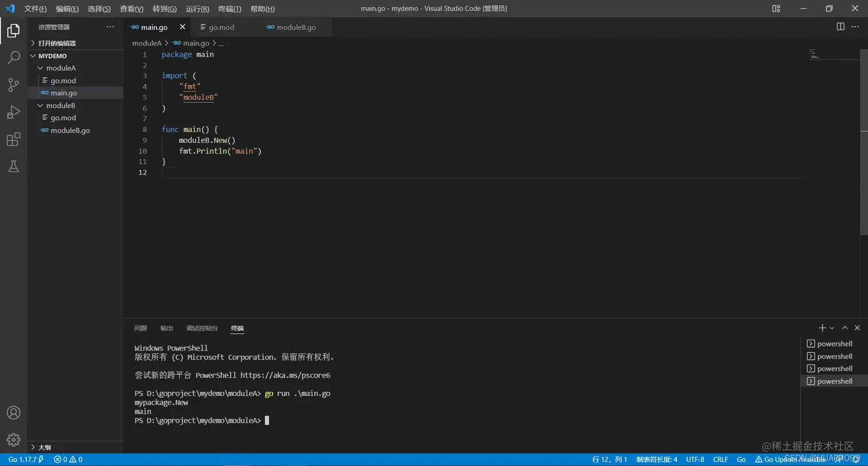Screen dimensions: 868x466
Task: Click 行 12, 列 1 cursor position
Action: [x=610, y=459]
